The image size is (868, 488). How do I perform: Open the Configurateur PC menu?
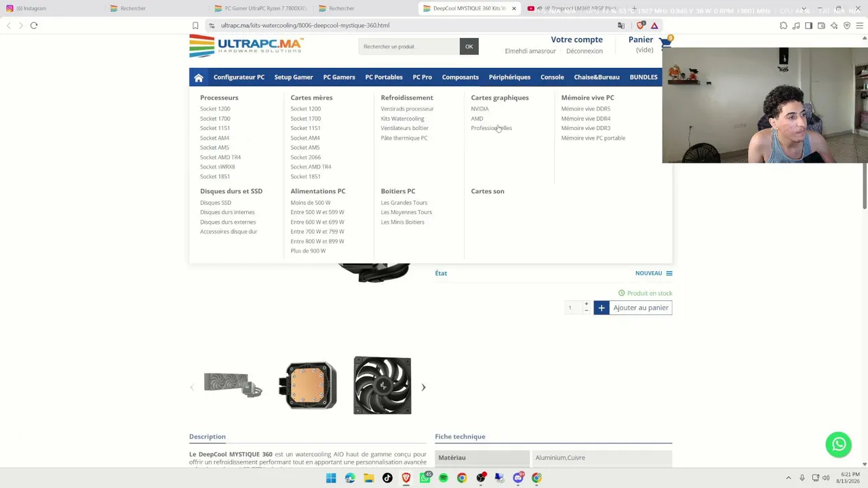pyautogui.click(x=239, y=77)
